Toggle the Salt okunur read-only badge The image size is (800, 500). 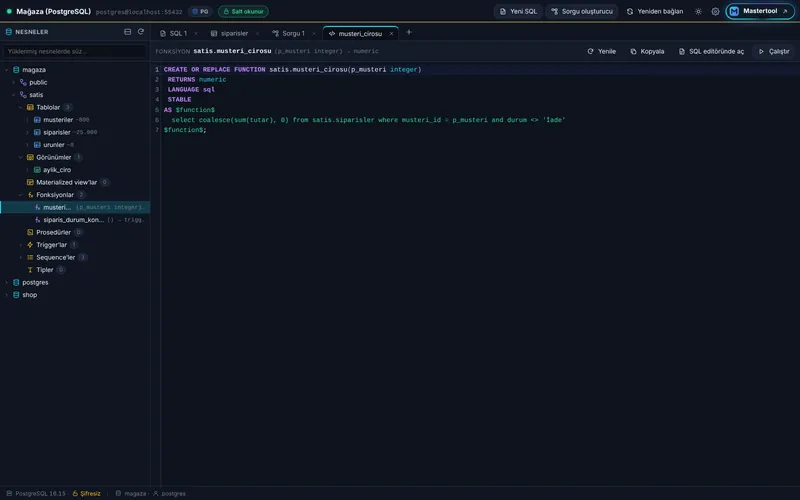click(x=243, y=11)
